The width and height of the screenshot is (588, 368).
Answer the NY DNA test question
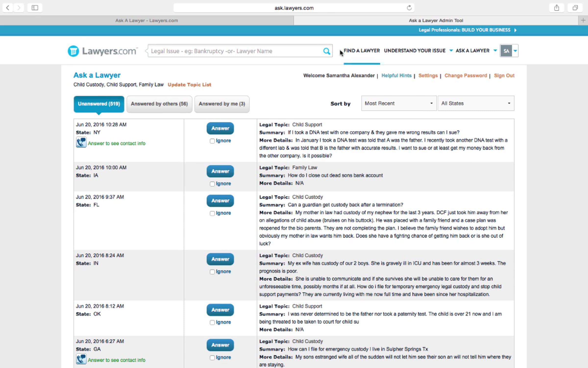coord(220,128)
